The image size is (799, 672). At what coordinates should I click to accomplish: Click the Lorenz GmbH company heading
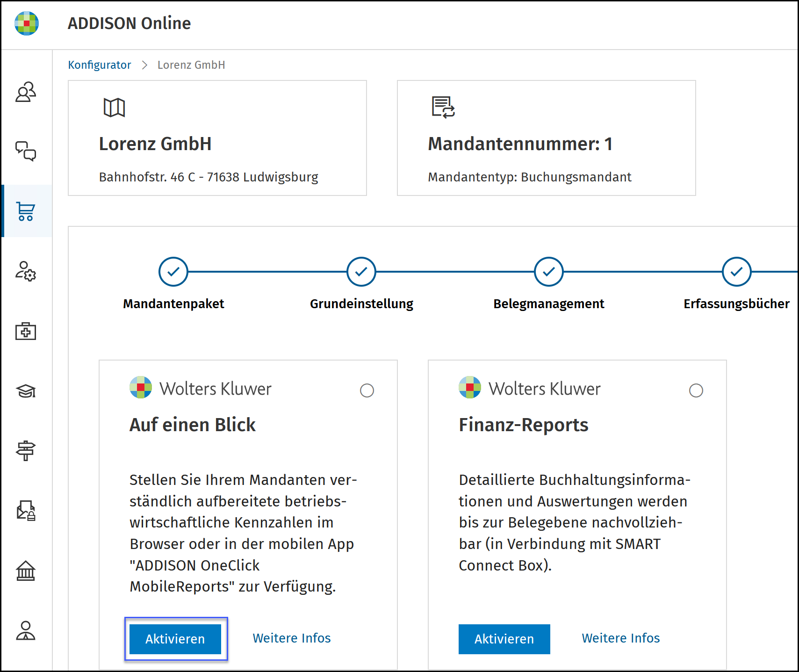pyautogui.click(x=155, y=144)
